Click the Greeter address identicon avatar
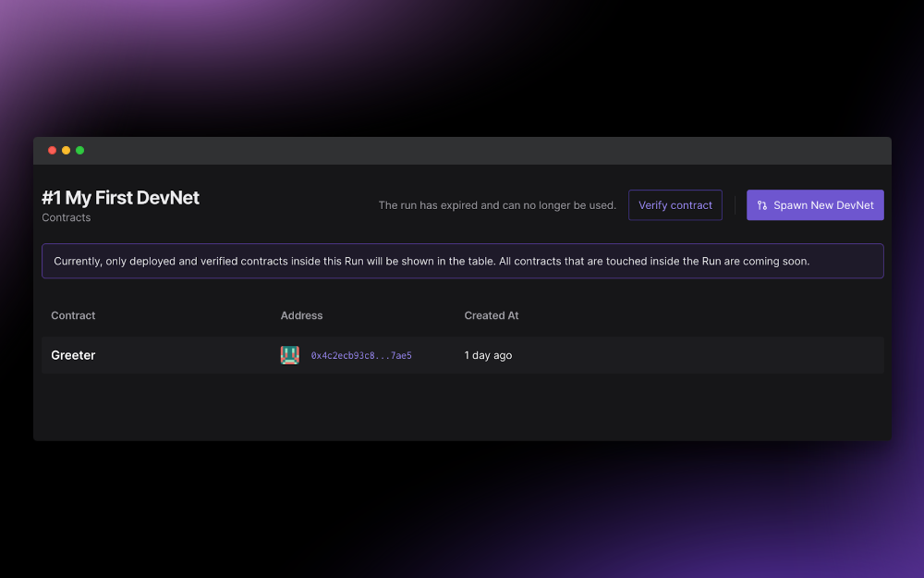The width and height of the screenshot is (924, 578). click(x=289, y=355)
